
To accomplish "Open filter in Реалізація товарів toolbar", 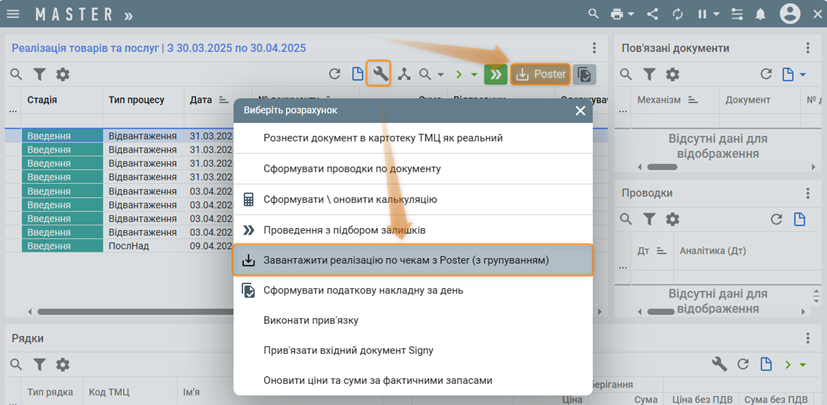I will (x=40, y=74).
